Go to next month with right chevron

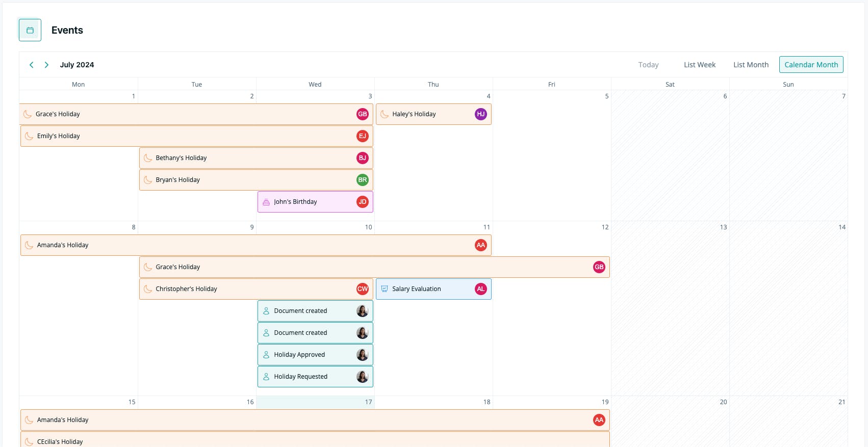[x=46, y=65]
